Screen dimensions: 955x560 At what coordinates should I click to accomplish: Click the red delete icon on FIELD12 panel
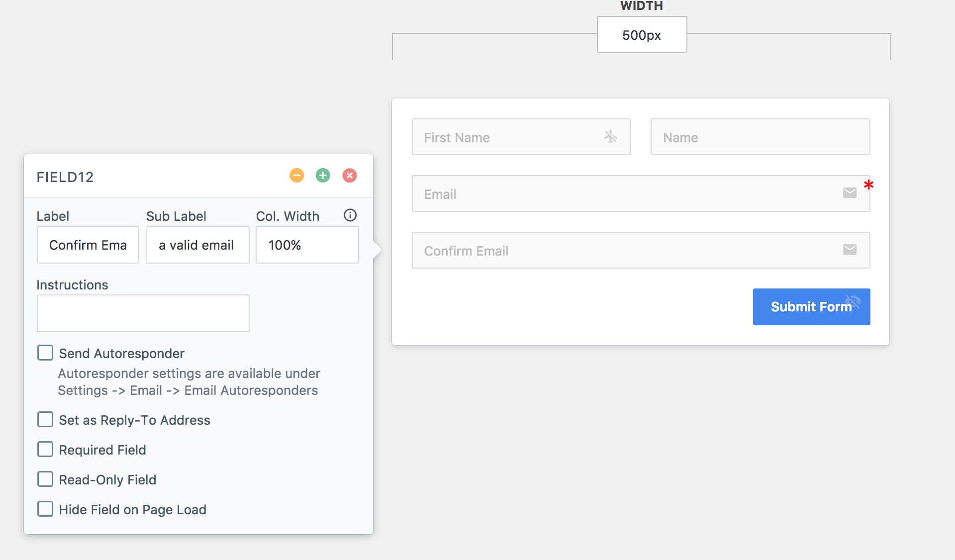pos(350,176)
